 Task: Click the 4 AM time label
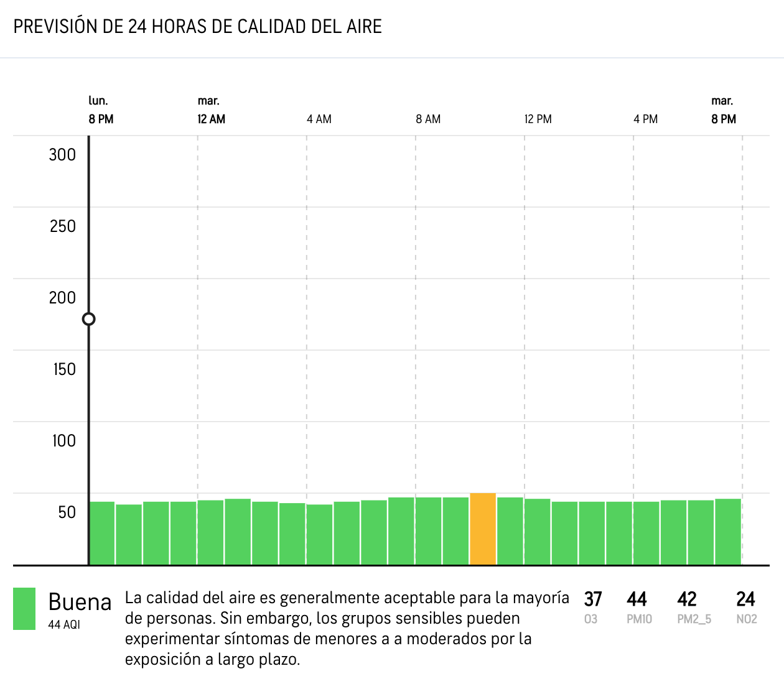319,119
